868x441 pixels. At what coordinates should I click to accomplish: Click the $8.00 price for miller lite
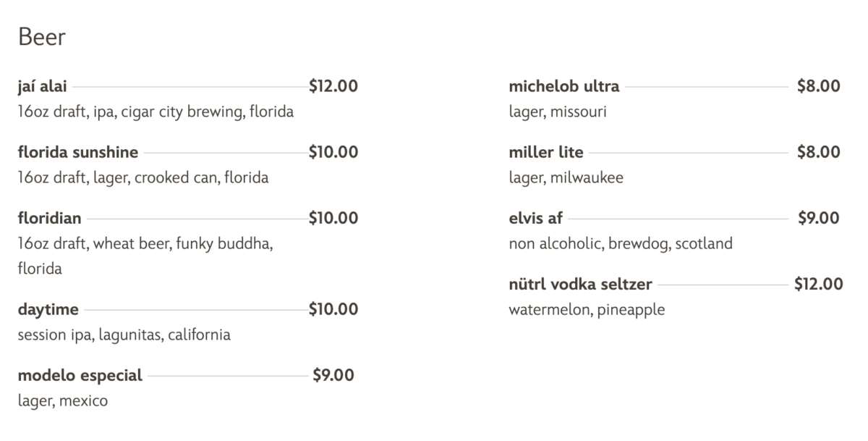818,153
